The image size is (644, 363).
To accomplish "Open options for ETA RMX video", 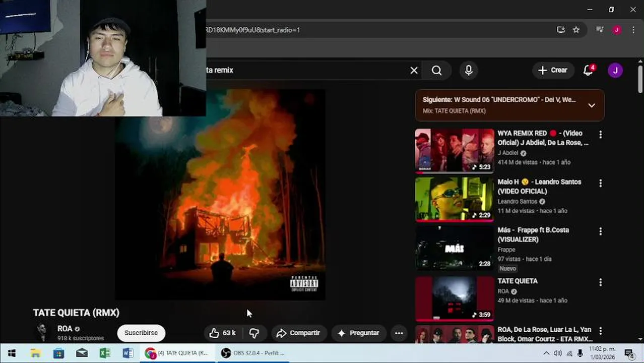I will tap(600, 331).
